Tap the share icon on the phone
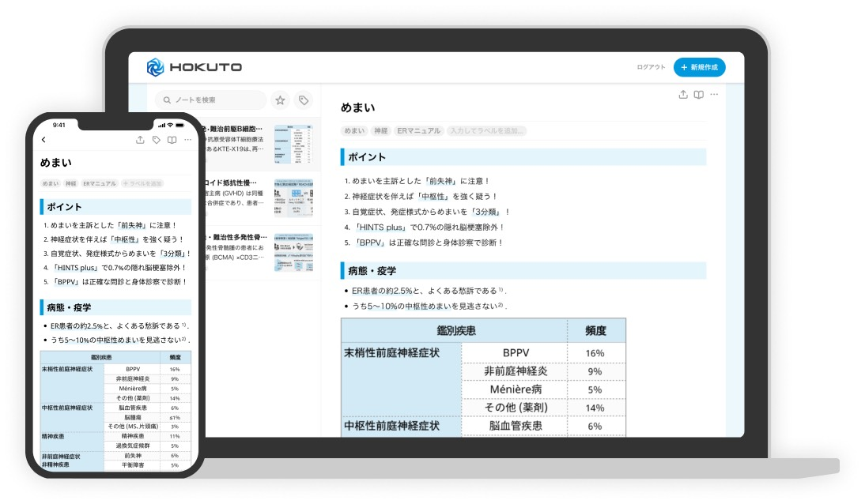 (x=140, y=140)
